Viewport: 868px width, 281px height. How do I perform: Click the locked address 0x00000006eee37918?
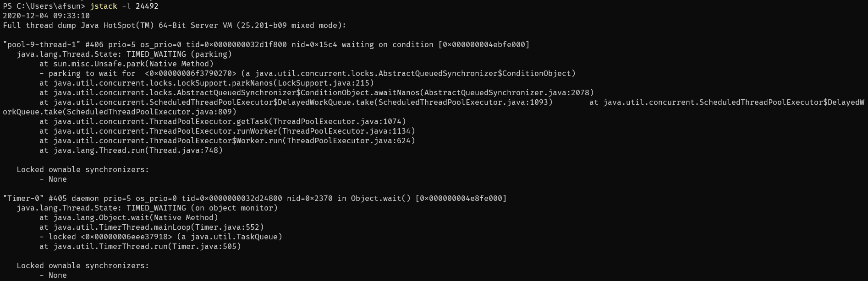click(126, 237)
